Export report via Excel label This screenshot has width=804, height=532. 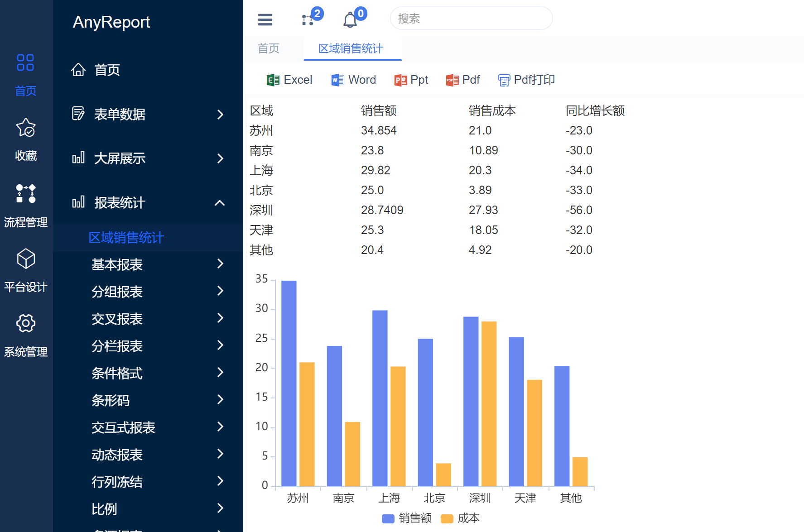click(x=298, y=80)
